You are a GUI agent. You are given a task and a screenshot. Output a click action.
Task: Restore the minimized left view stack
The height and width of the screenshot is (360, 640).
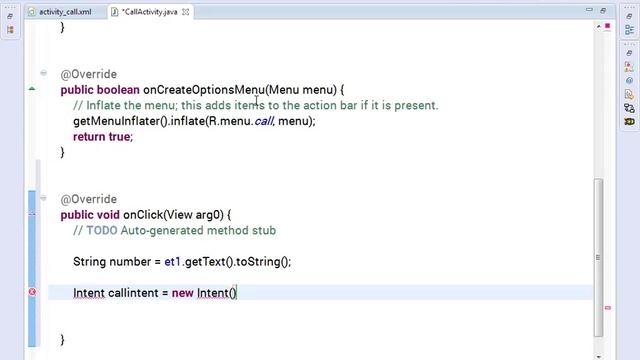coord(10,16)
